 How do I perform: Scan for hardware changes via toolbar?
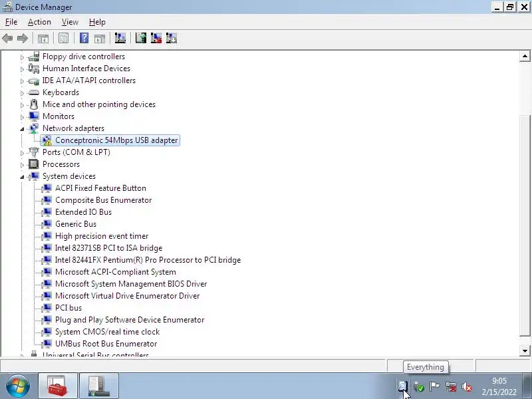point(120,38)
